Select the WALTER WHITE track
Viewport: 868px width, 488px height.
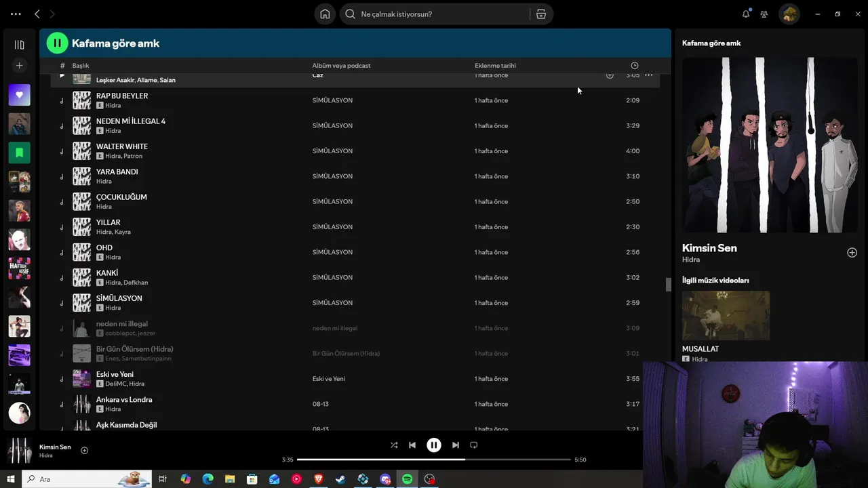[x=122, y=146]
